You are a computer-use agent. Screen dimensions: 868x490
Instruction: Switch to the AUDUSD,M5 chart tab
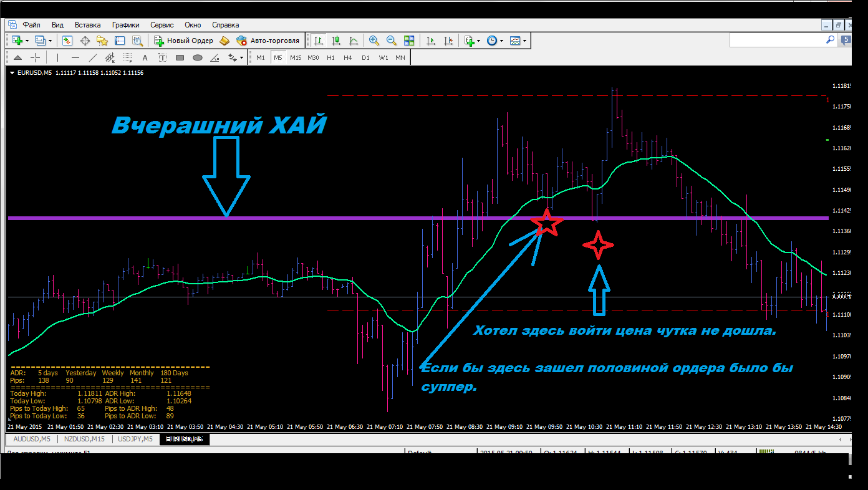(31, 440)
